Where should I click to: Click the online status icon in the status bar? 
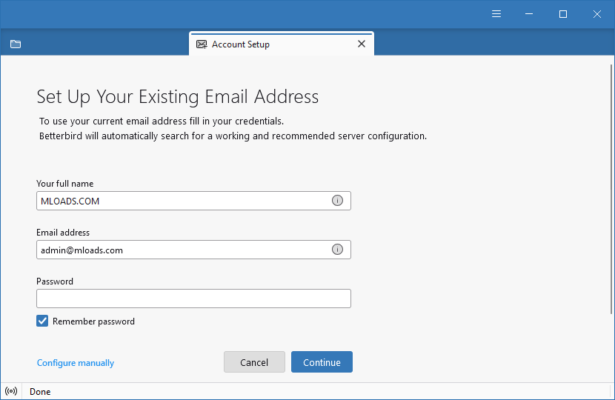[x=11, y=390]
